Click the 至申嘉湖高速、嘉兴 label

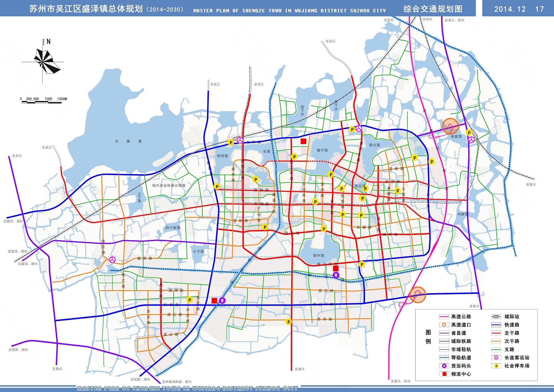point(177,382)
